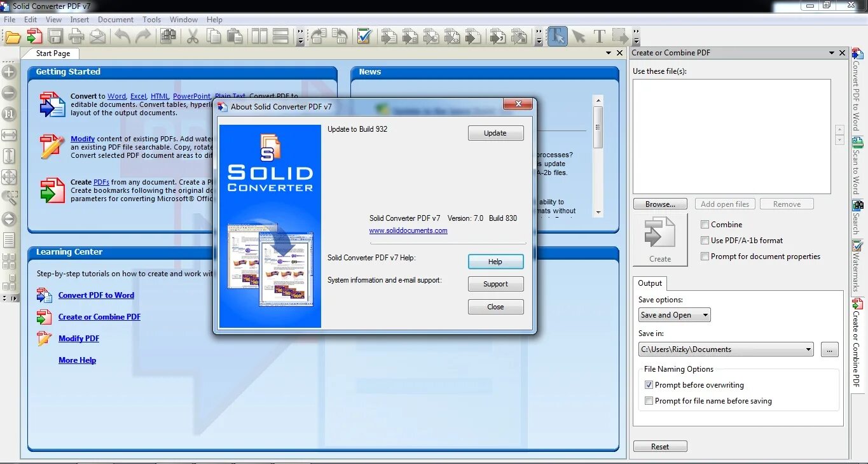Click the Update button in About dialog
Image resolution: width=868 pixels, height=464 pixels.
[x=495, y=133]
